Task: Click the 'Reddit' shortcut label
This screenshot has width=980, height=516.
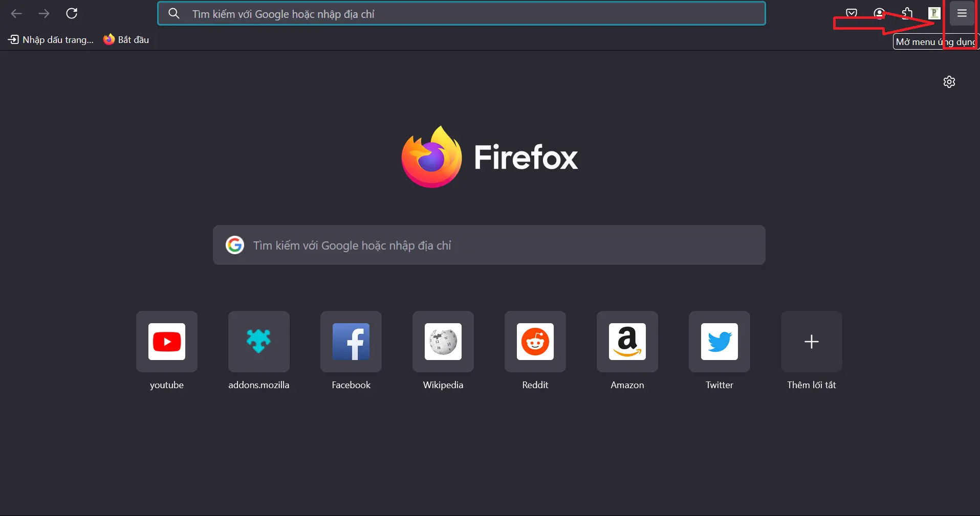Action: pos(535,385)
